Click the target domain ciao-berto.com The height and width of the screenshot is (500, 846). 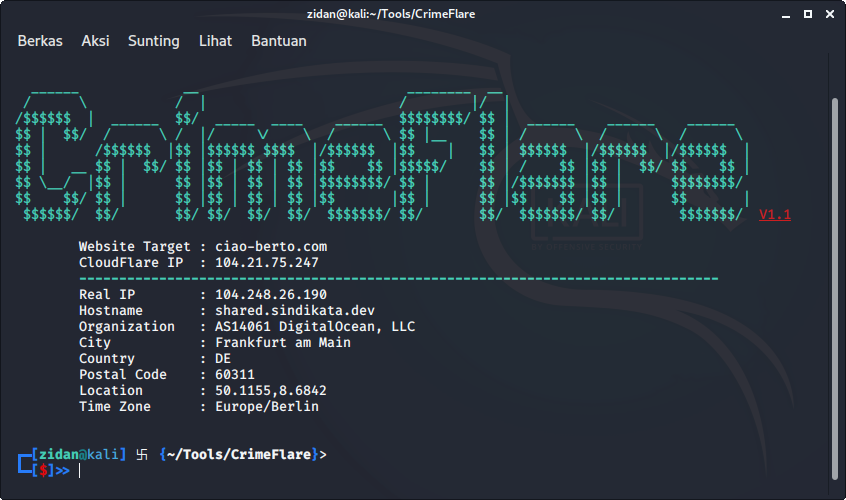click(x=271, y=246)
